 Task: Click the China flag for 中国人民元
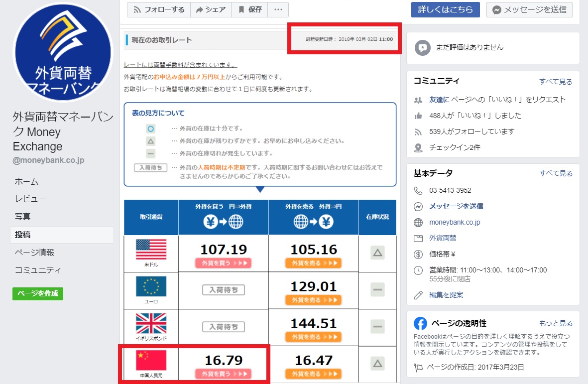tap(151, 361)
